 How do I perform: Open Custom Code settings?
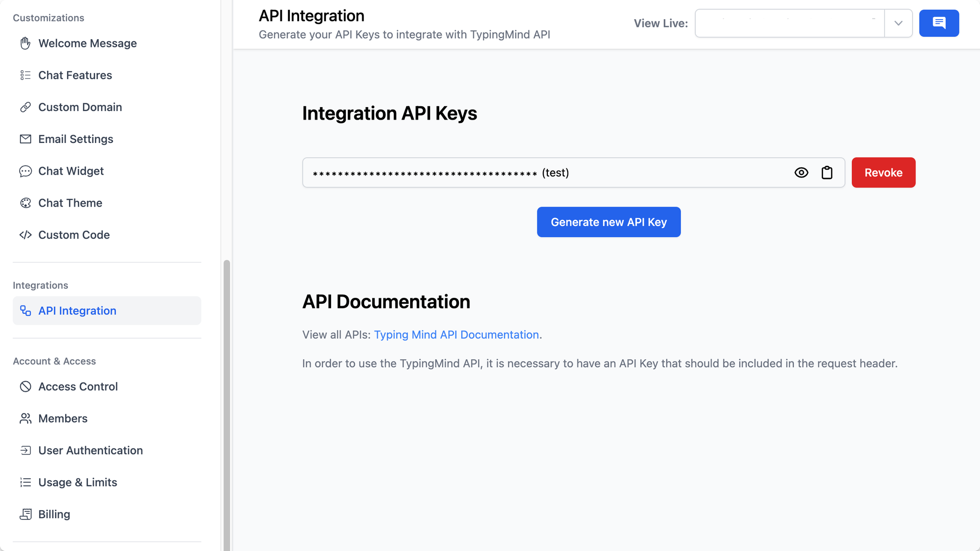107,235
